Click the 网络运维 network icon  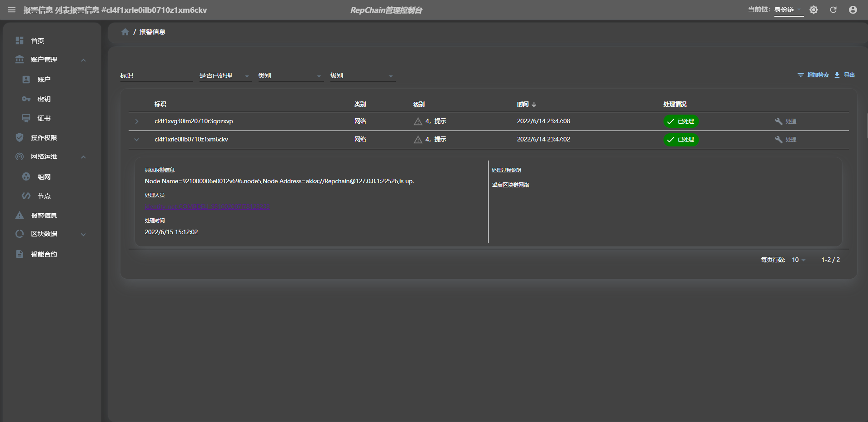20,156
